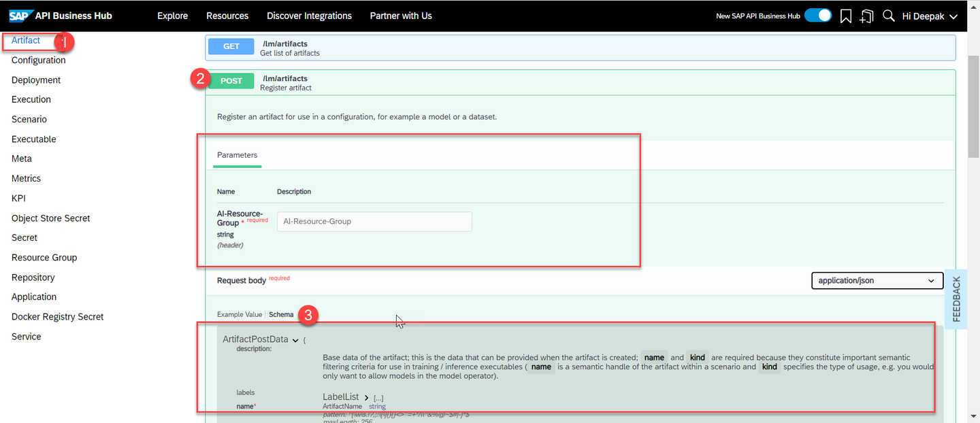Click the add-to-favorites copy icon
980x423 pixels.
866,16
